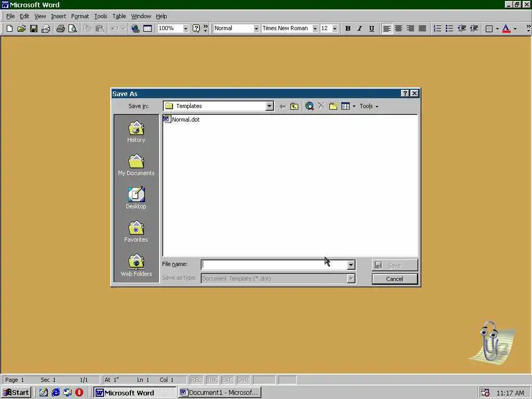Click the Open folder toolbar icon
Viewport: 532px width, 399px height.
point(21,29)
